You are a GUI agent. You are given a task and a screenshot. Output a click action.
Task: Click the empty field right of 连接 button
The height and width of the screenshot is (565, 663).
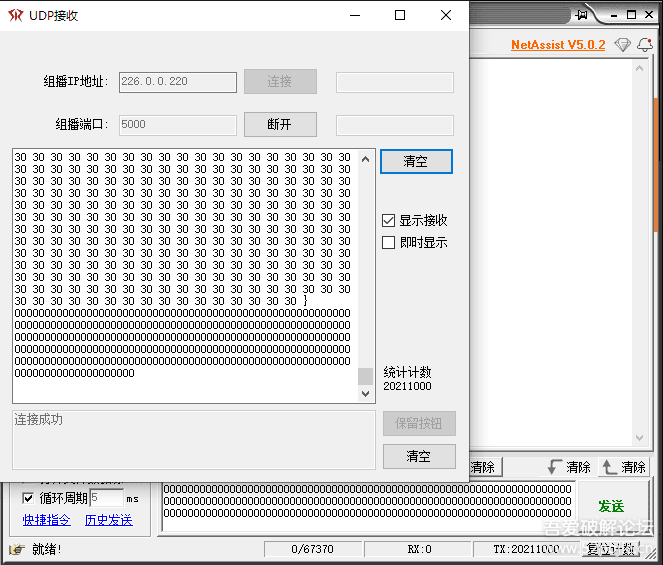[395, 82]
